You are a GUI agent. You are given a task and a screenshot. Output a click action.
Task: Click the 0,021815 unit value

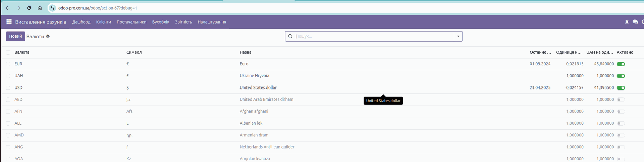[575, 64]
